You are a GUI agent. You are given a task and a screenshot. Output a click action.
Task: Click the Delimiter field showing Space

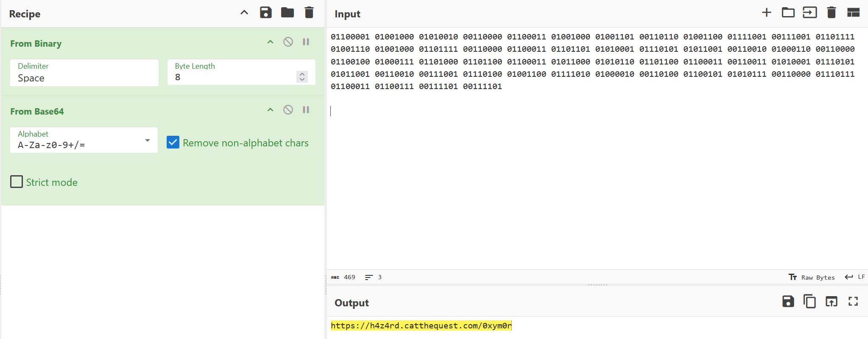84,73
